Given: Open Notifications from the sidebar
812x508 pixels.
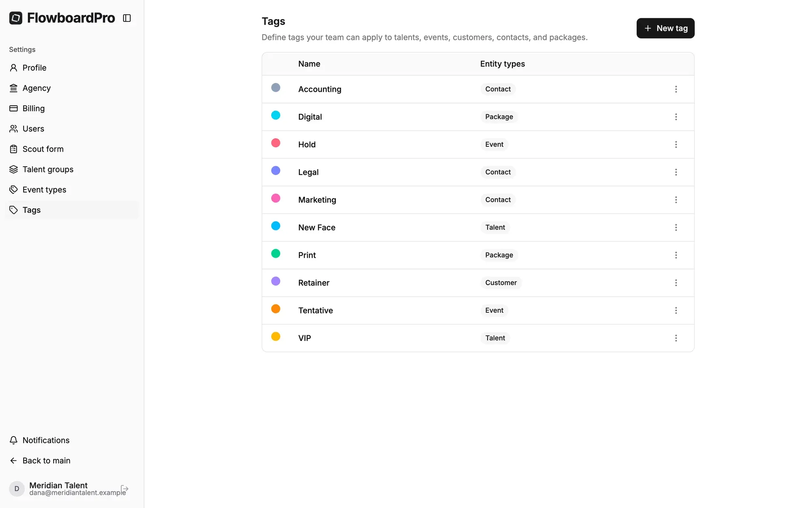Looking at the screenshot, I should pyautogui.click(x=72, y=441).
